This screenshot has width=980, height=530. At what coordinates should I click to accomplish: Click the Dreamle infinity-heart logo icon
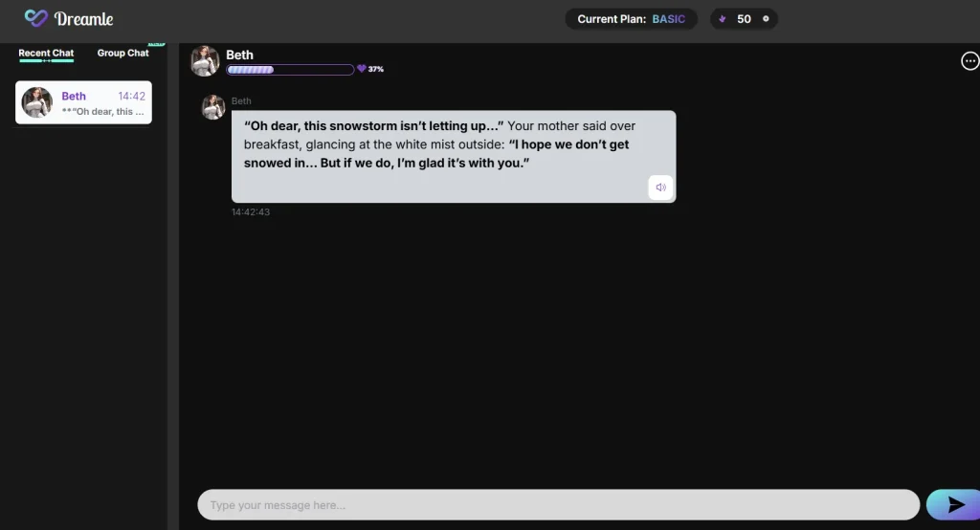click(35, 18)
